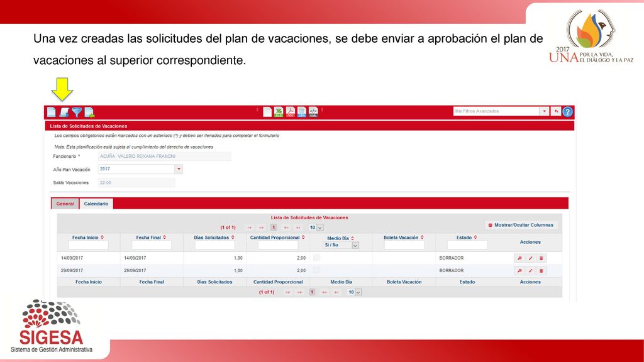
Task: Go to previous page in top paginator
Action: 261,228
